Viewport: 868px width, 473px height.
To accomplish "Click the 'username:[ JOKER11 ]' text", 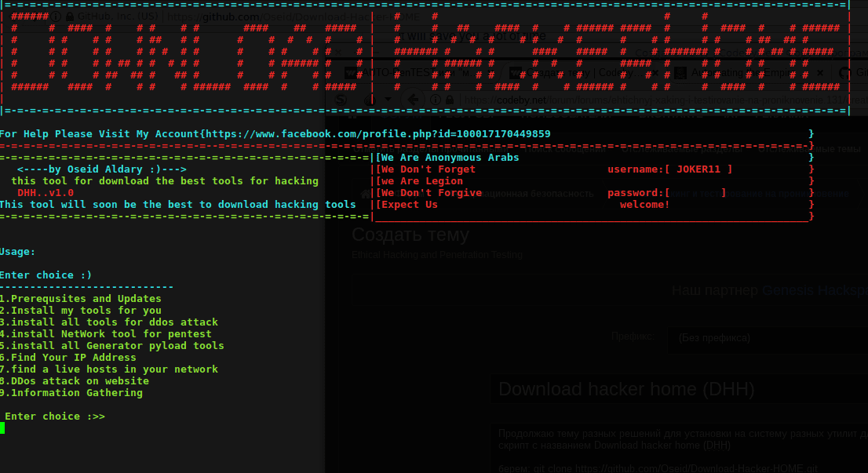I will 669,169.
